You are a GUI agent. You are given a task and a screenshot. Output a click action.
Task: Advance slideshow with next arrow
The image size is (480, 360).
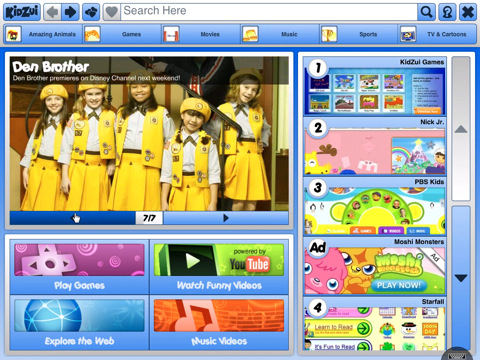pos(226,218)
